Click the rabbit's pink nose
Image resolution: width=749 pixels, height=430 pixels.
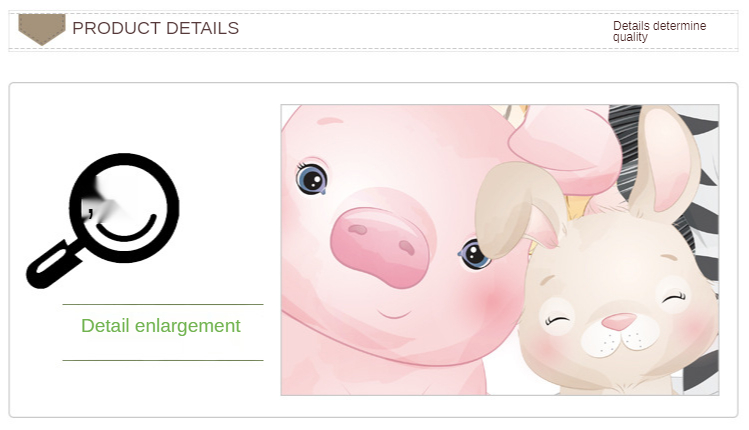(619, 322)
